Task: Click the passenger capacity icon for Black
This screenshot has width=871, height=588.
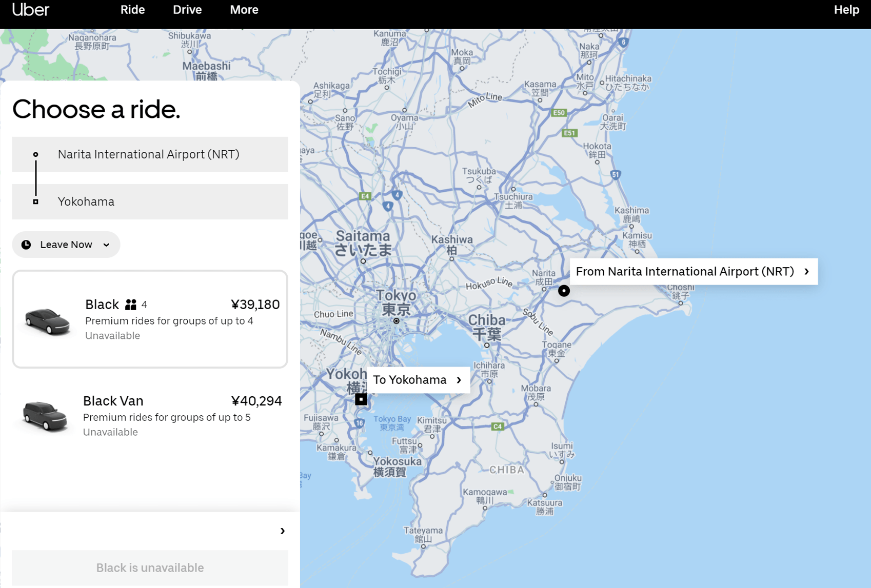Action: tap(131, 305)
